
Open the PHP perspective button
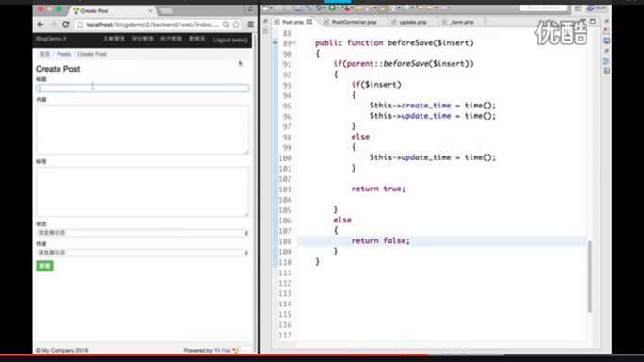click(x=597, y=8)
